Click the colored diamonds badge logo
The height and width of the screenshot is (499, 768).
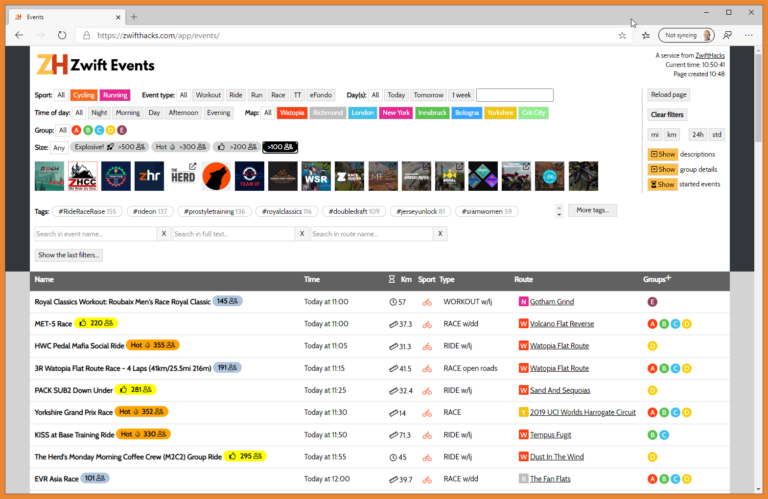coord(483,176)
